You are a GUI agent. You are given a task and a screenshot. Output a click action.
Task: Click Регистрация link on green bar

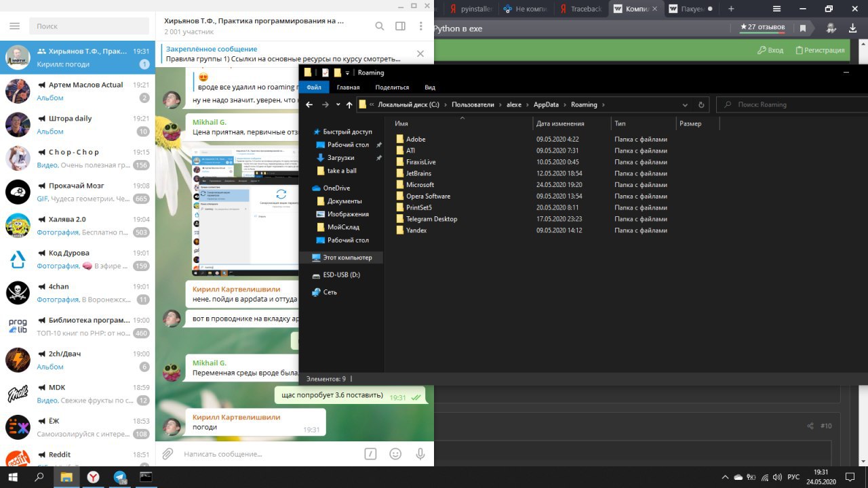[821, 50]
